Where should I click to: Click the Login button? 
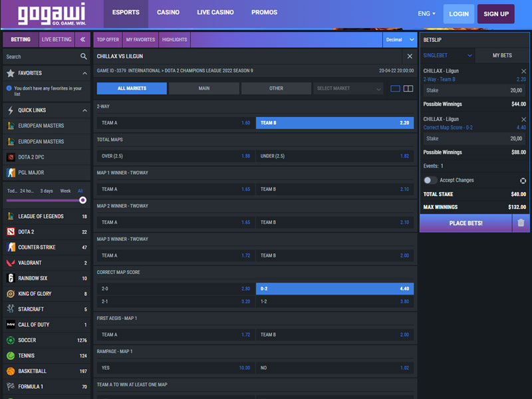(459, 14)
